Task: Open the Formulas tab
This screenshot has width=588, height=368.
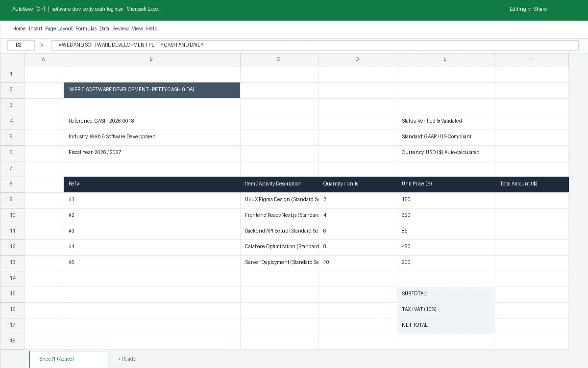Action: pyautogui.click(x=86, y=28)
